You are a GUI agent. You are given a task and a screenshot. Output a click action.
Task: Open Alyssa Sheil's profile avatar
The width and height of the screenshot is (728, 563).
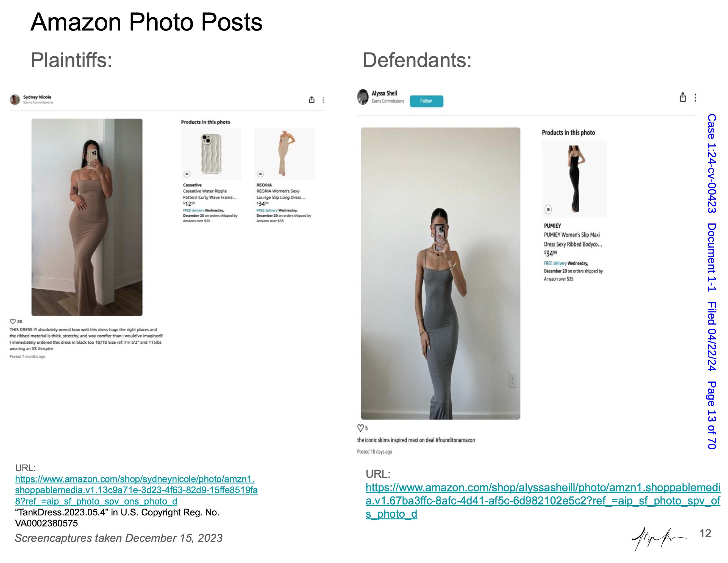coord(363,97)
